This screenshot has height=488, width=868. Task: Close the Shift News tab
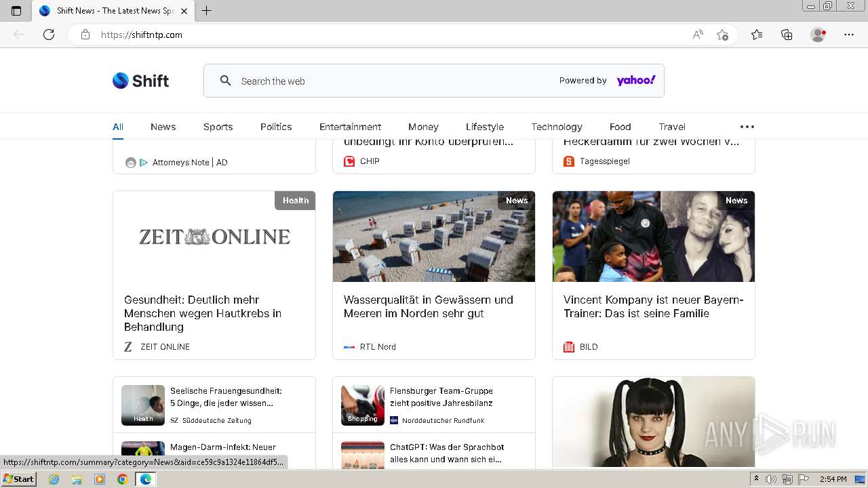(x=184, y=11)
